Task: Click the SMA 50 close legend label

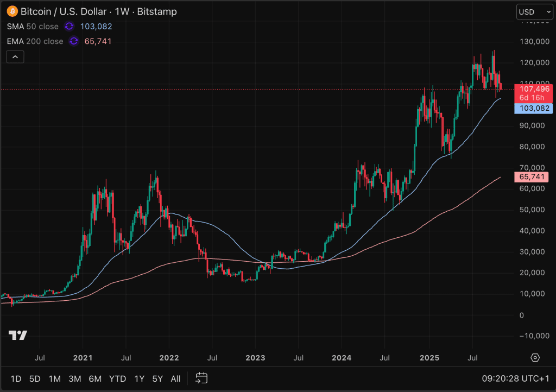Action: pyautogui.click(x=33, y=26)
